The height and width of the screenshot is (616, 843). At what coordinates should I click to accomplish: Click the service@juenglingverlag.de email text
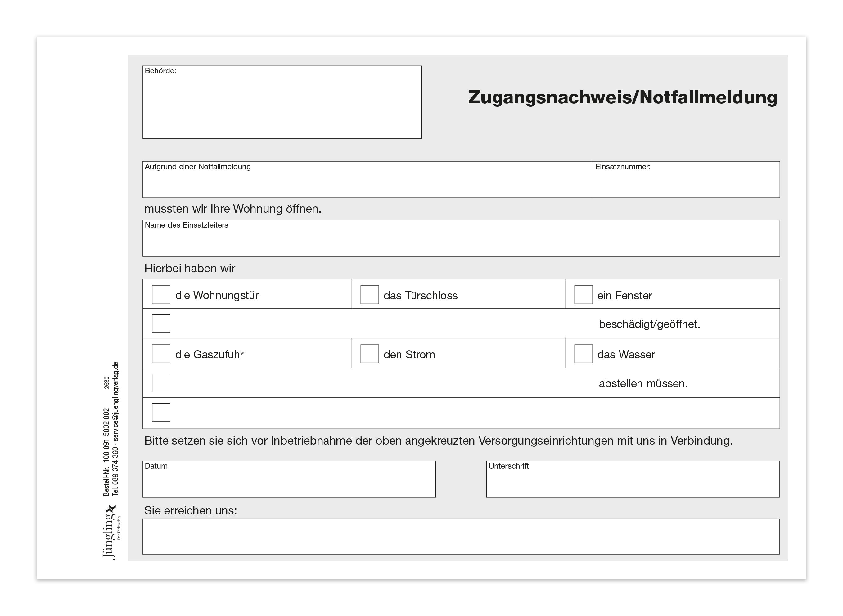115,401
